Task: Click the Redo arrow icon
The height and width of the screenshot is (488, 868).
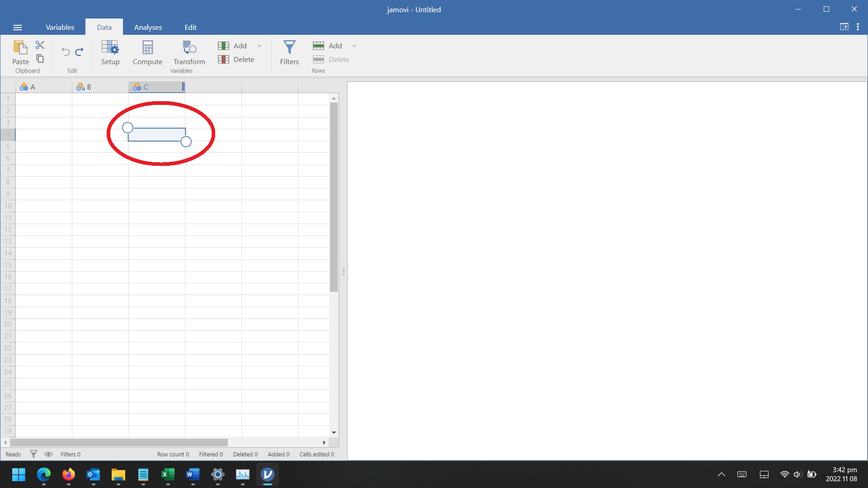Action: pos(79,52)
